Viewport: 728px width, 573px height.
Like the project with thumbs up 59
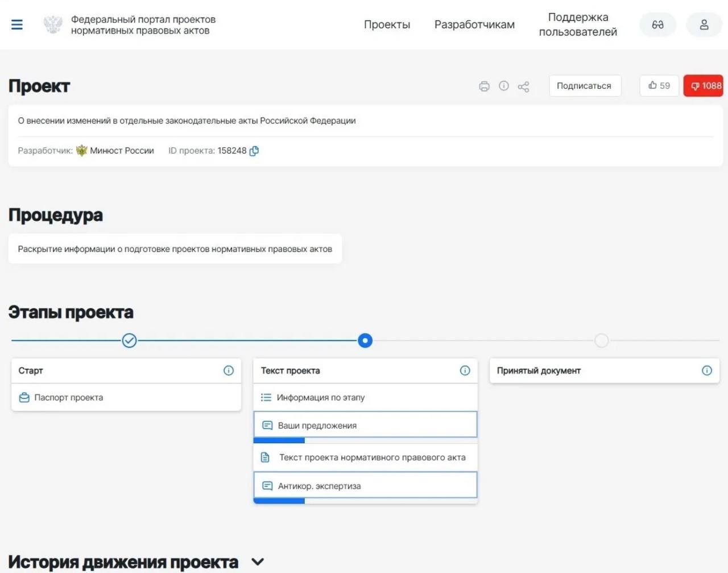pos(659,86)
